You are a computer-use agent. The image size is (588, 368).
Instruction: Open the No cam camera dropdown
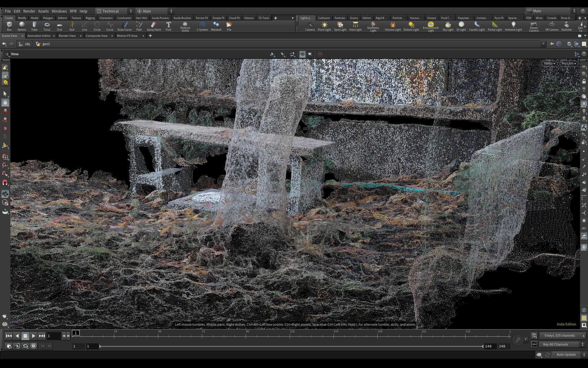[569, 63]
